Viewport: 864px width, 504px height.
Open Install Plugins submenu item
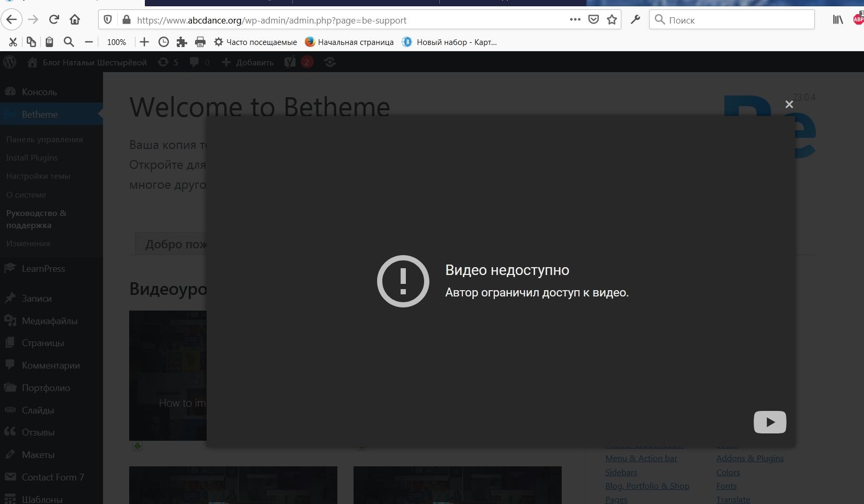coord(32,157)
